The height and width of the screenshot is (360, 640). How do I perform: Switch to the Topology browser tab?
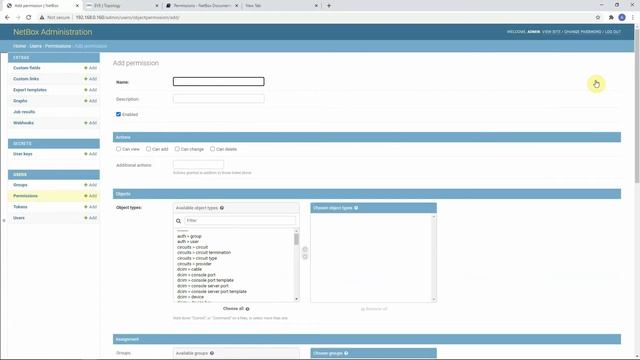pyautogui.click(x=121, y=6)
